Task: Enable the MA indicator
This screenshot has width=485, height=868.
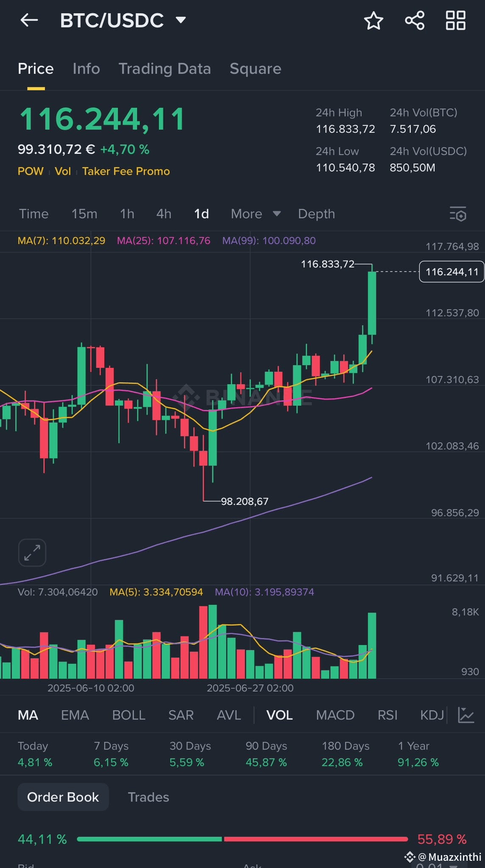Action: tap(28, 715)
